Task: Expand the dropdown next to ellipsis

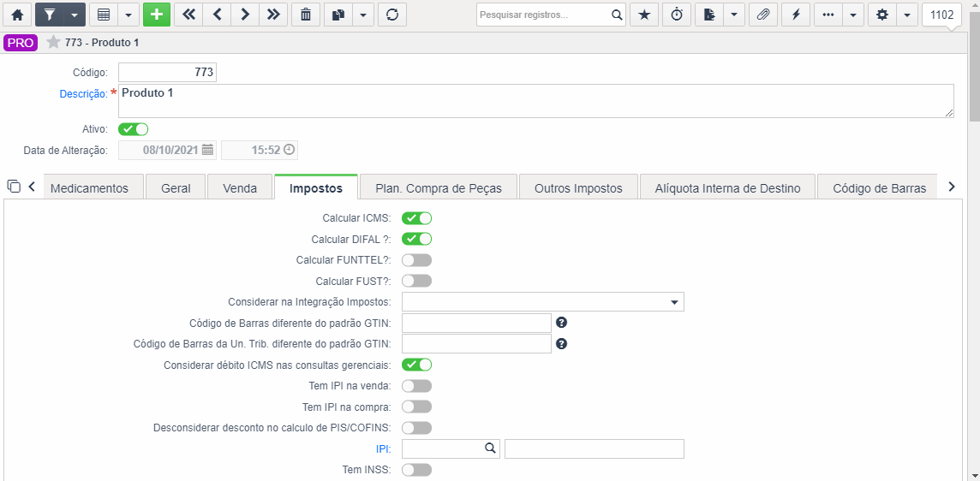Action: [x=853, y=15]
